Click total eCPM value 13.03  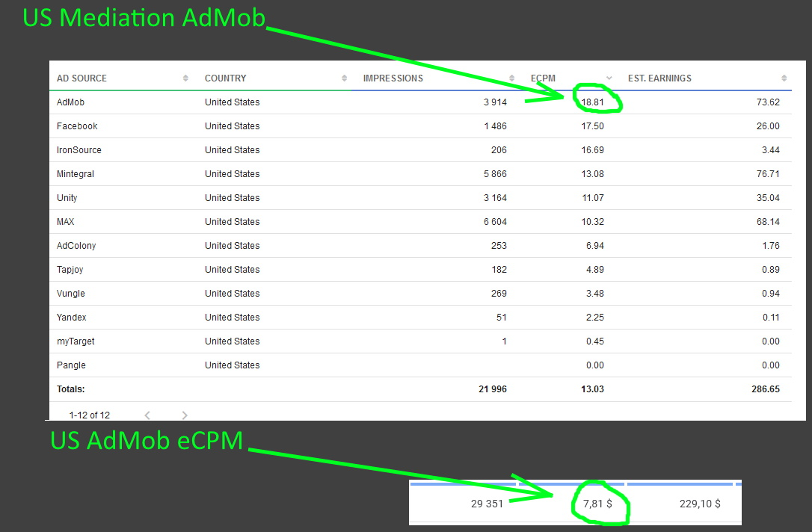pyautogui.click(x=592, y=389)
